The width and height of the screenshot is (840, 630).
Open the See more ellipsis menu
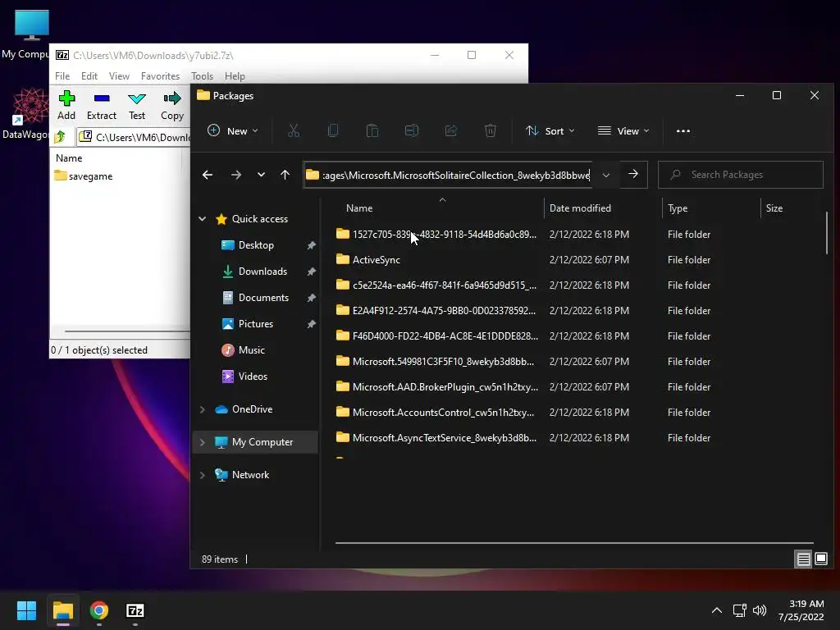point(683,130)
